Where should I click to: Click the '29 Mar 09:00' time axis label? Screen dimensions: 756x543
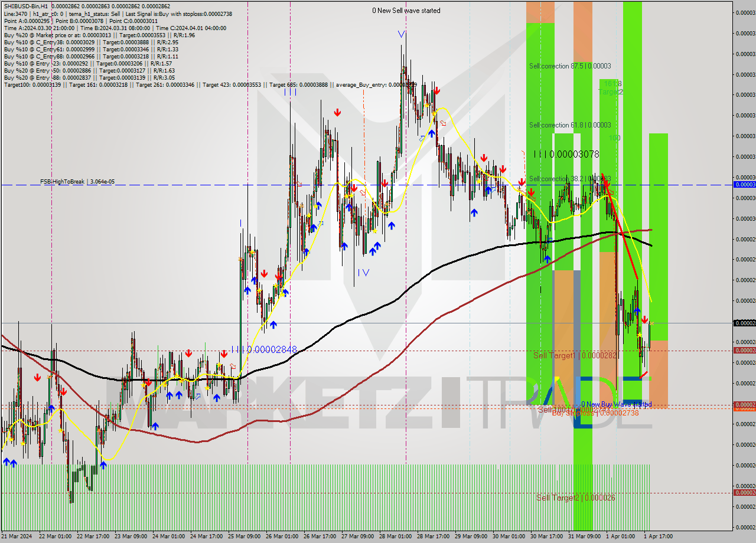[x=471, y=537]
